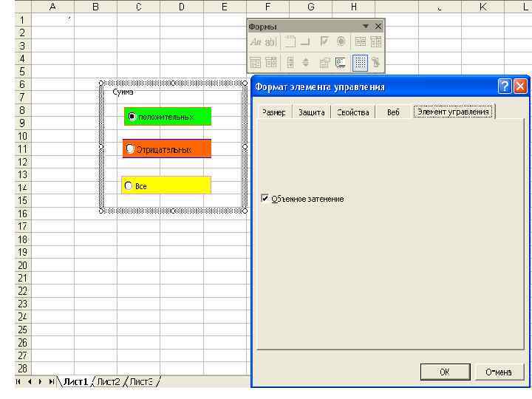Image resolution: width=532 pixels, height=399 pixels.
Task: Switch to the Веб tab
Action: pyautogui.click(x=393, y=112)
